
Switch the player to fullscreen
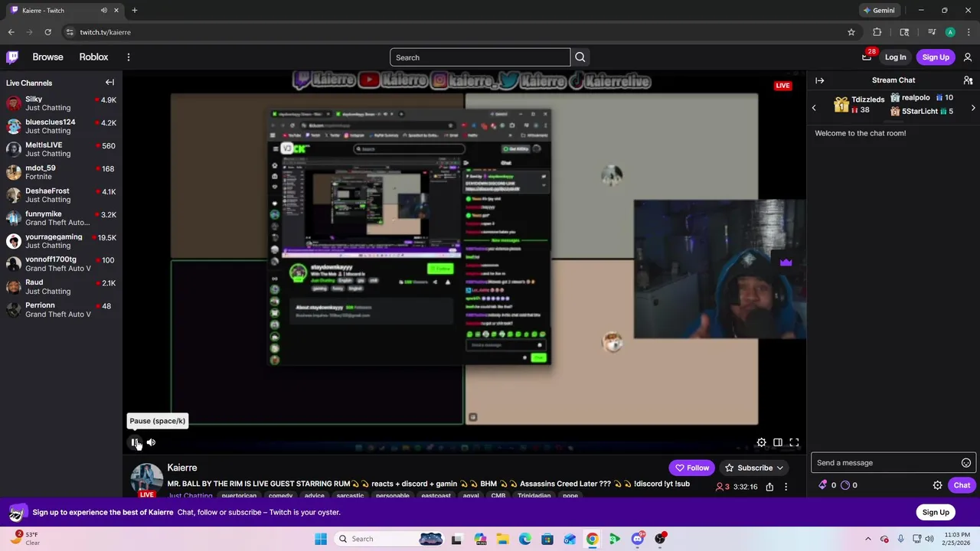coord(794,442)
